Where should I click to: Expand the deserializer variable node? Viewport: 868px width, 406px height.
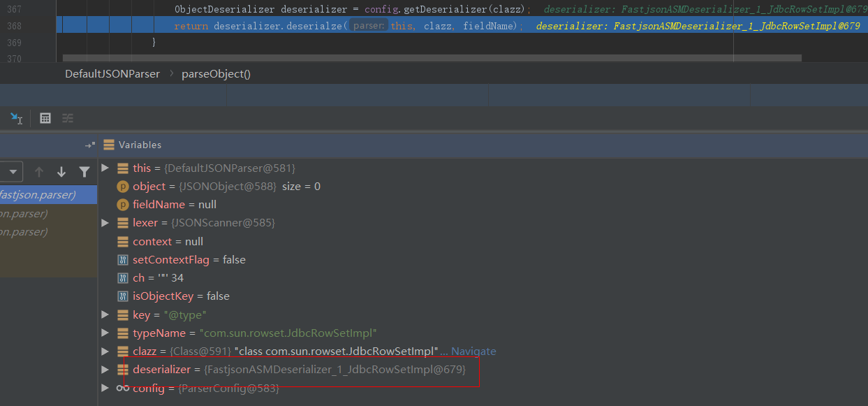pyautogui.click(x=105, y=369)
